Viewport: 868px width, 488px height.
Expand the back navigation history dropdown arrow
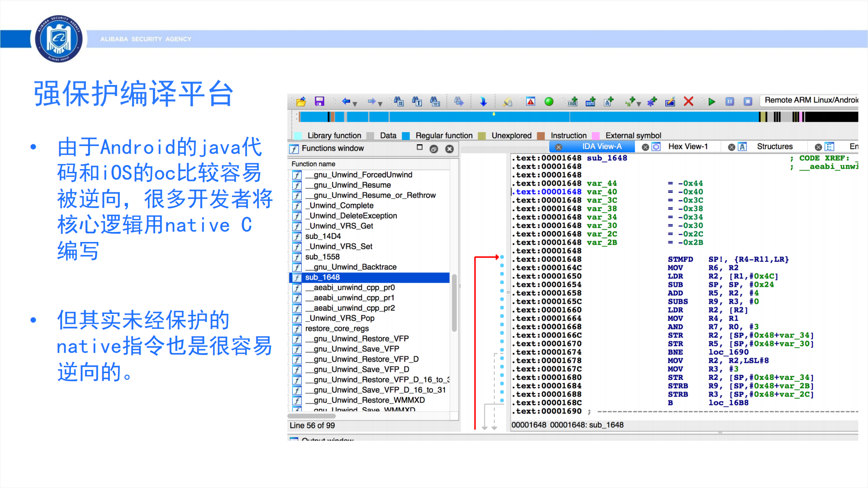[x=355, y=104]
